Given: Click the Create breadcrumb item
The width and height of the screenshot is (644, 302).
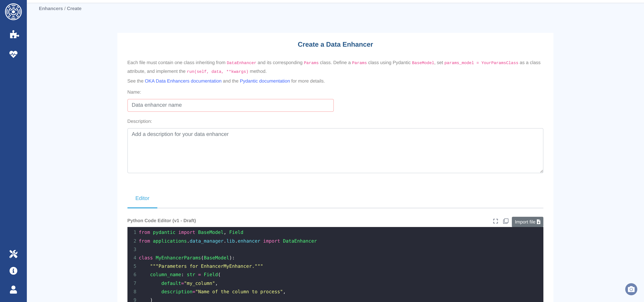Looking at the screenshot, I should 74,9.
